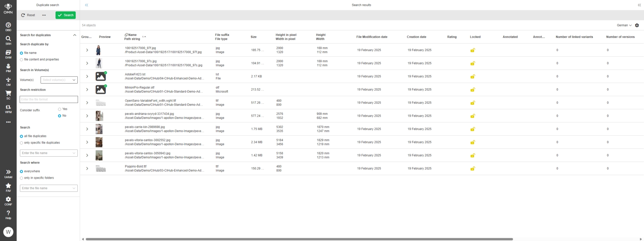Open the Volume(s) dropdown

tap(59, 80)
